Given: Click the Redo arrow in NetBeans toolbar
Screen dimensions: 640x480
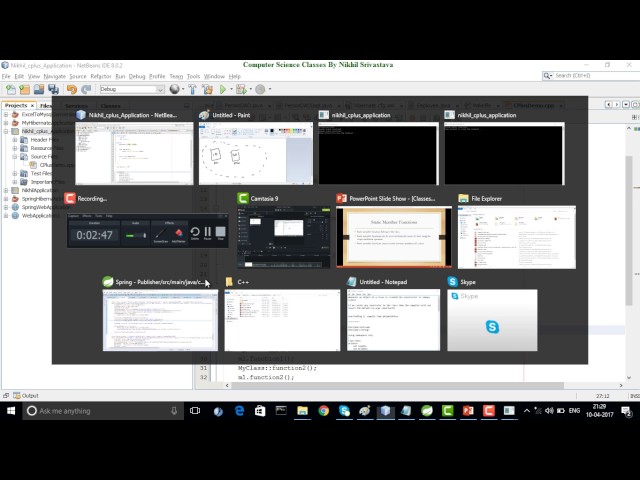Looking at the screenshot, I should 86,89.
